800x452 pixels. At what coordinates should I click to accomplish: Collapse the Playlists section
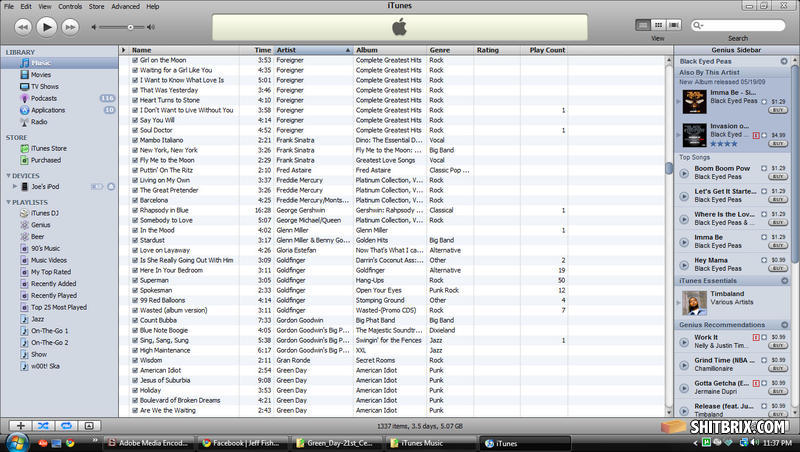(x=8, y=202)
